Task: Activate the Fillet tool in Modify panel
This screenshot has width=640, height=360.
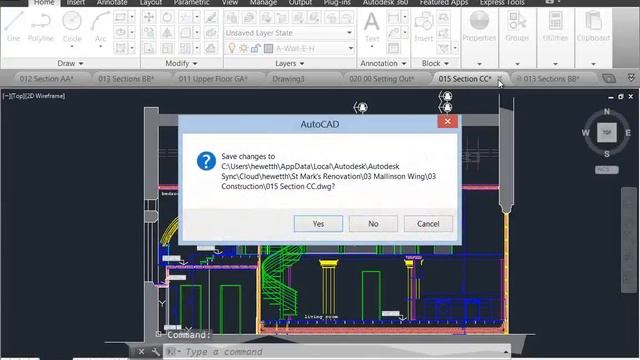Action: click(185, 33)
